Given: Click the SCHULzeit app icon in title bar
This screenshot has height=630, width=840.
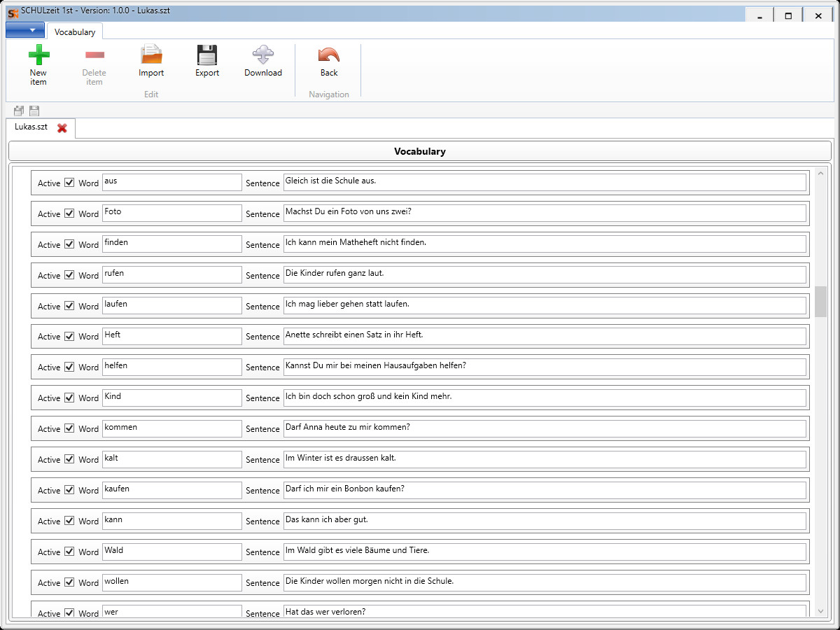Looking at the screenshot, I should pos(13,13).
